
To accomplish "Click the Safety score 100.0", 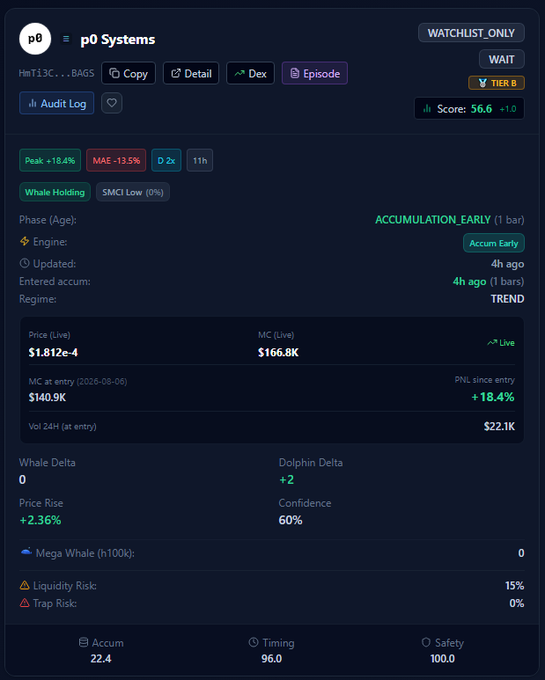I will tap(443, 659).
